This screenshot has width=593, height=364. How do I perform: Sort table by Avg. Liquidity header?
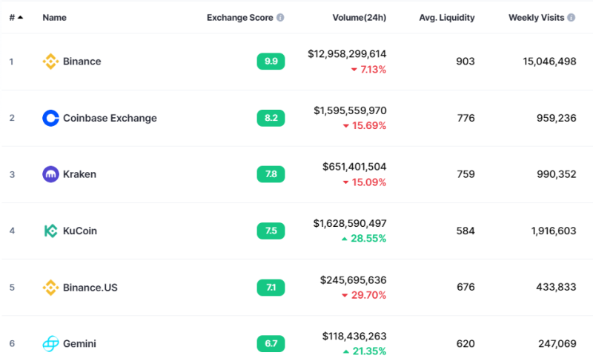(447, 17)
